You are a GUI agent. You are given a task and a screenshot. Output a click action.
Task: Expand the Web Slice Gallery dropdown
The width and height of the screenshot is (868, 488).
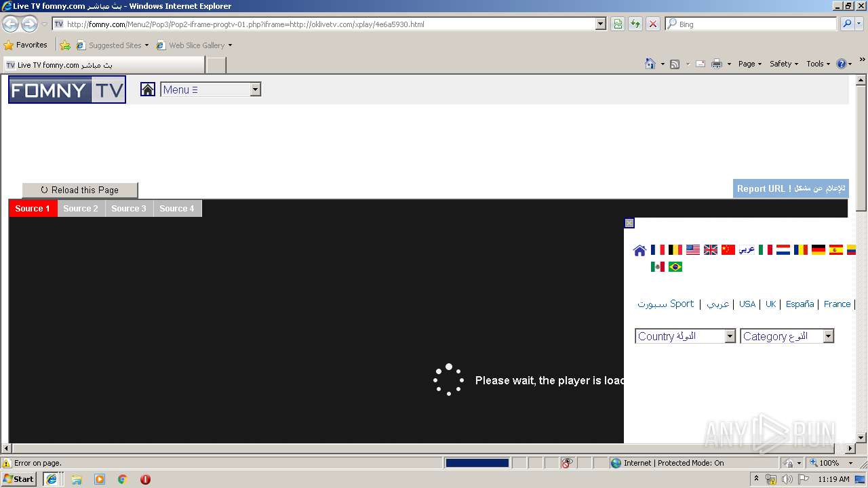(230, 45)
